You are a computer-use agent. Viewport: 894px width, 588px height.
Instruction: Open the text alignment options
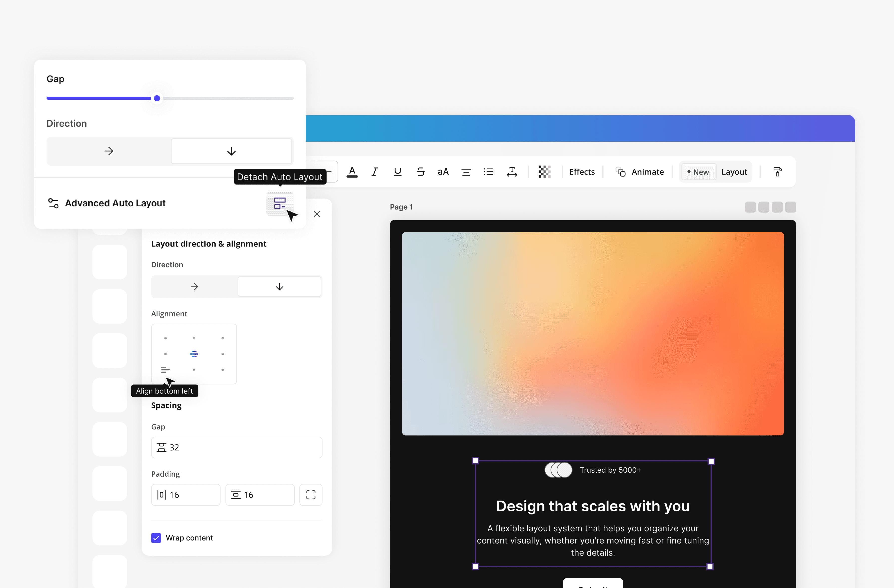[466, 172]
